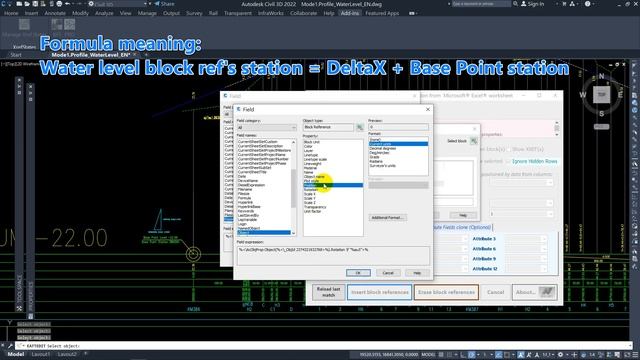
Task: Click the Autodesk App Store cart icon
Action: tap(564, 4)
